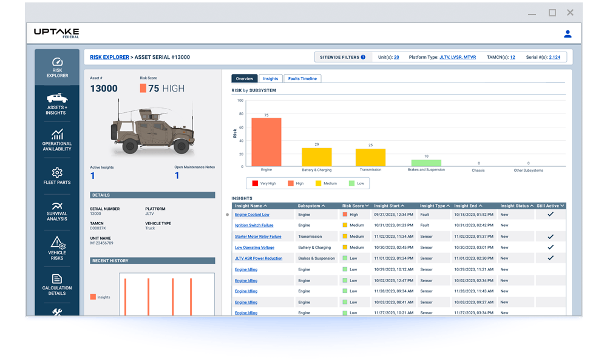Open JLTV ASR Power Reduction insight
Screen dimensions: 607x364
click(259, 258)
